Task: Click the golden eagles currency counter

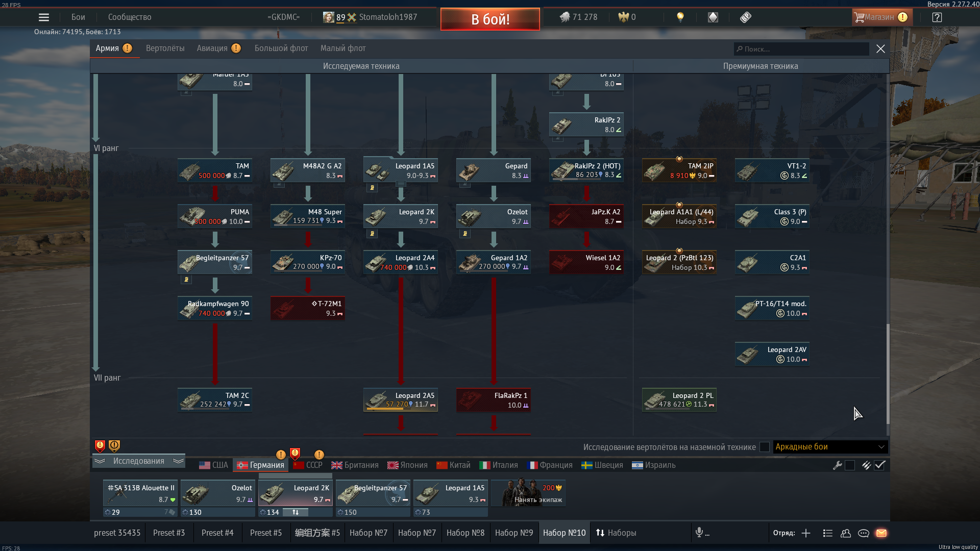Action: pyautogui.click(x=627, y=17)
